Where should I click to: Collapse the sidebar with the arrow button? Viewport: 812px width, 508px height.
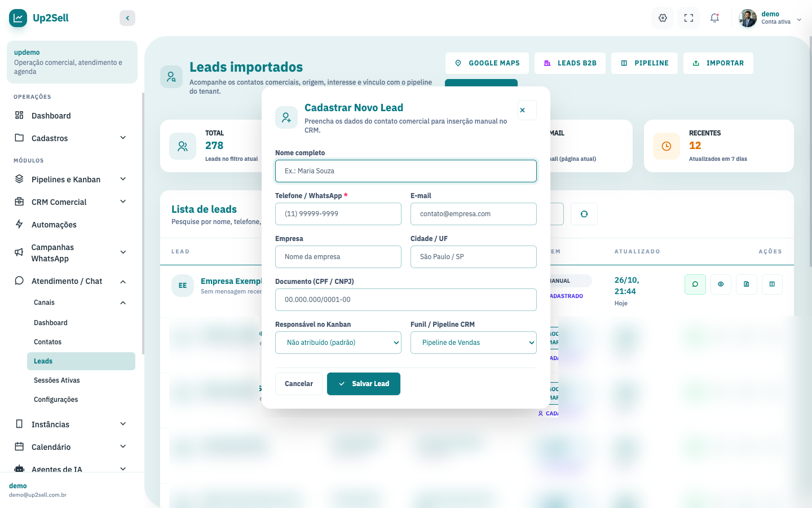point(127,18)
